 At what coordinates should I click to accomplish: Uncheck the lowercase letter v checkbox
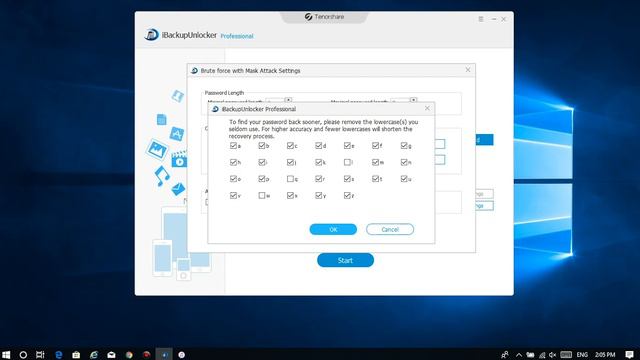click(x=233, y=196)
